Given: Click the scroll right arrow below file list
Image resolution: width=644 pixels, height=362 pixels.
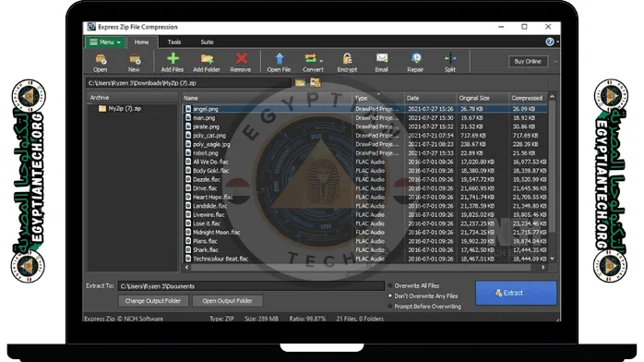Looking at the screenshot, I should pos(543,268).
